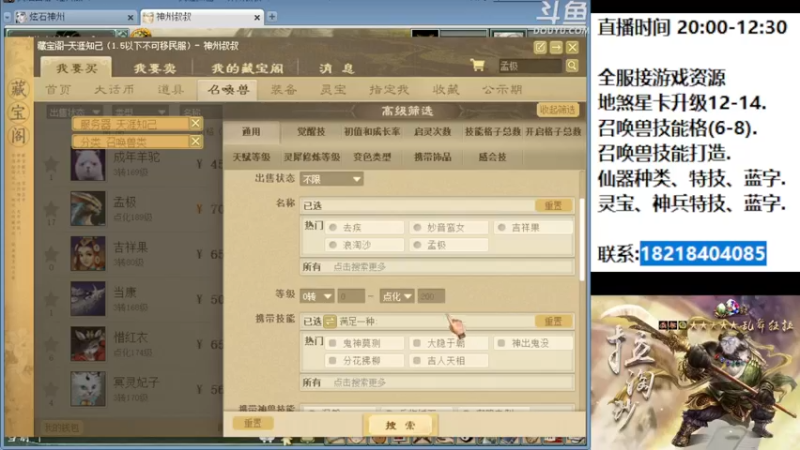Close the 炫石神州 browser tab

tap(130, 17)
